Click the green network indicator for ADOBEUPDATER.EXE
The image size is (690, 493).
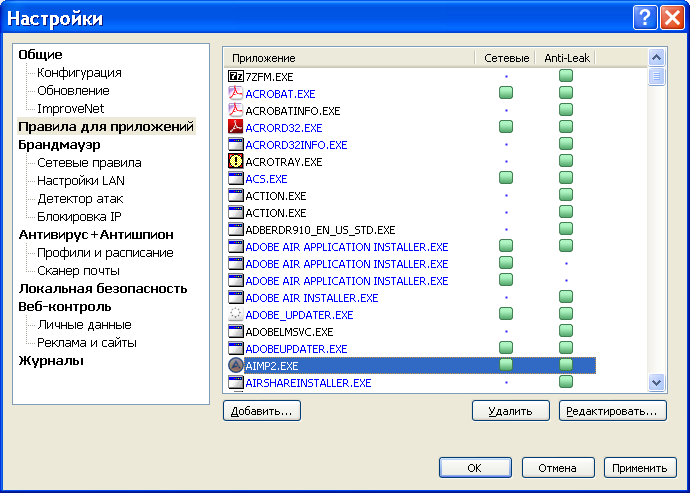point(506,348)
